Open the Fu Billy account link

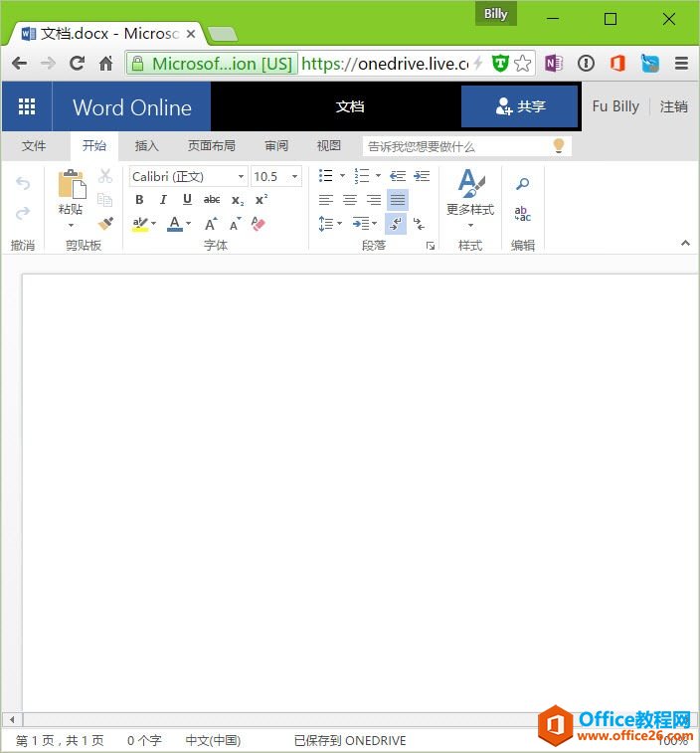pyautogui.click(x=615, y=106)
